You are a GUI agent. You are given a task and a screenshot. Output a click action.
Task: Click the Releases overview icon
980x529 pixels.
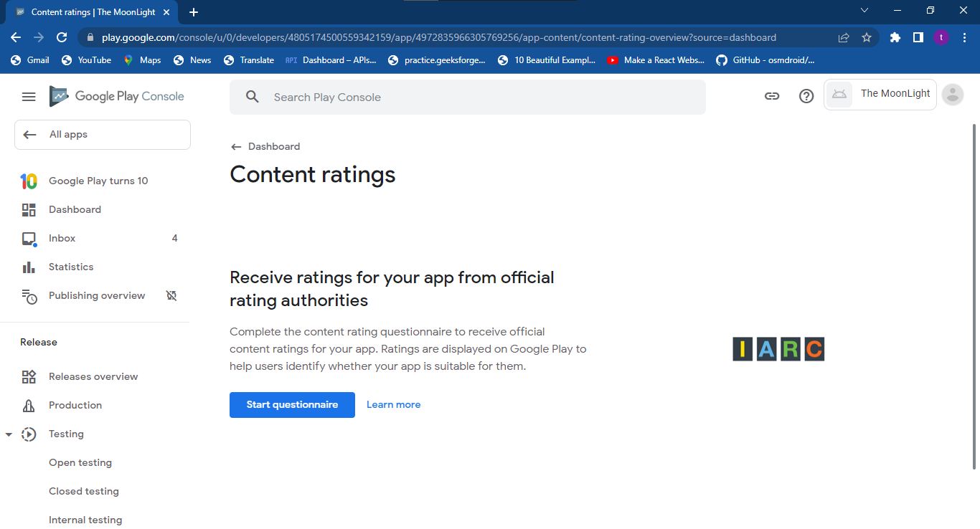pyautogui.click(x=29, y=376)
